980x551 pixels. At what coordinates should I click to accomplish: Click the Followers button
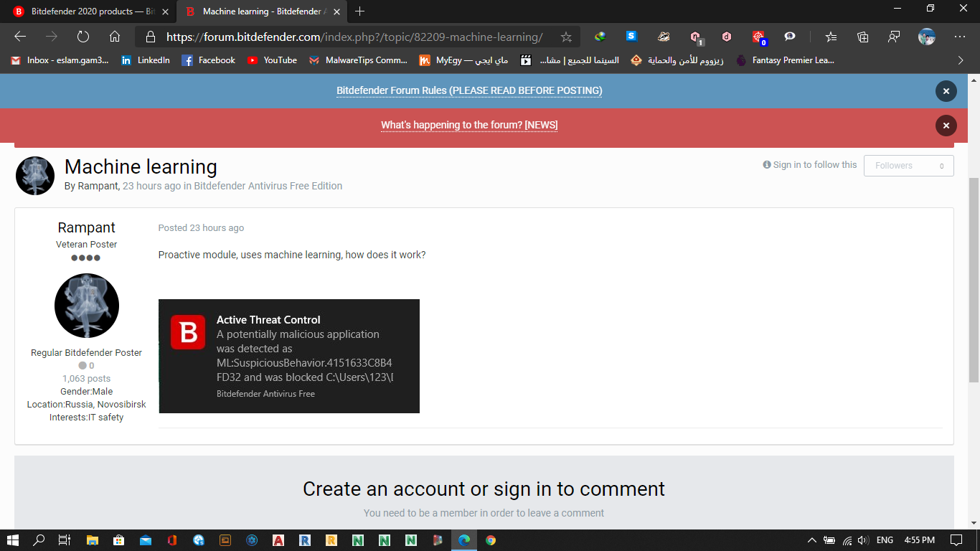pyautogui.click(x=909, y=166)
